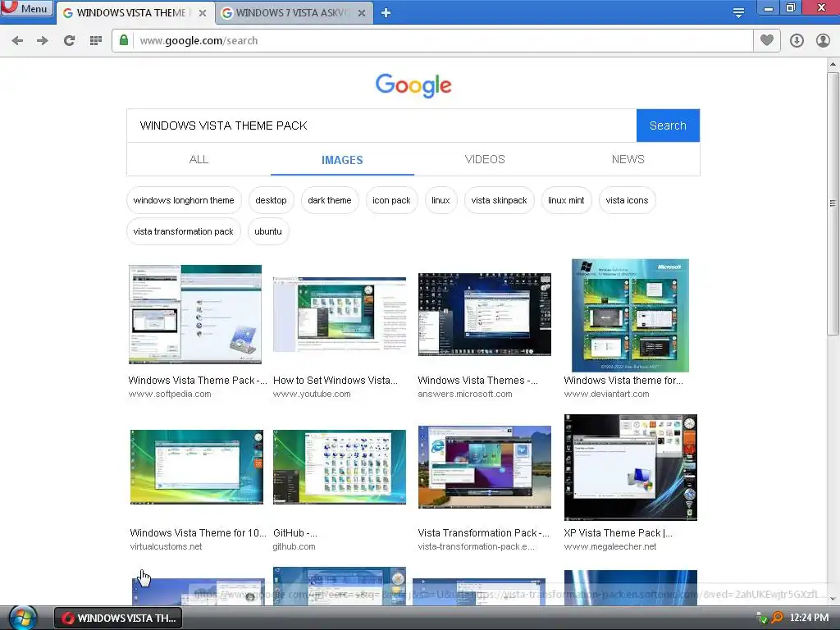Open the youtube How to Set Windows Vista thumbnail

[340, 314]
